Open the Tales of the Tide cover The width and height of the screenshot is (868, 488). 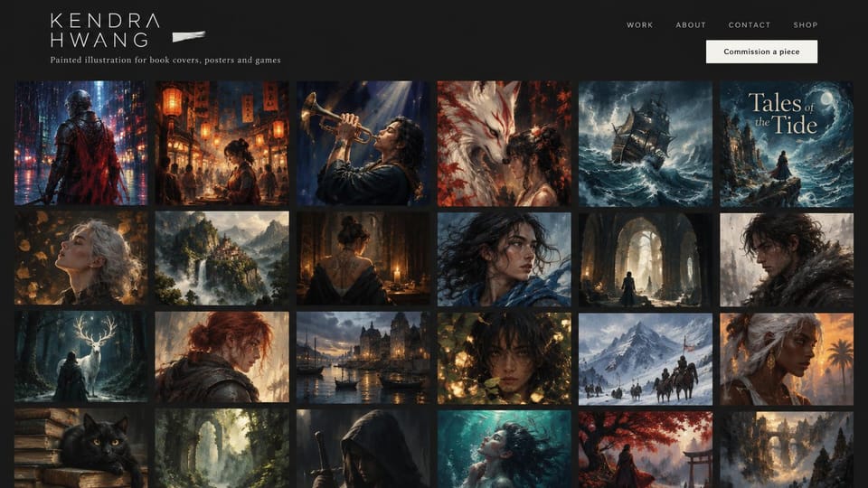pos(787,144)
